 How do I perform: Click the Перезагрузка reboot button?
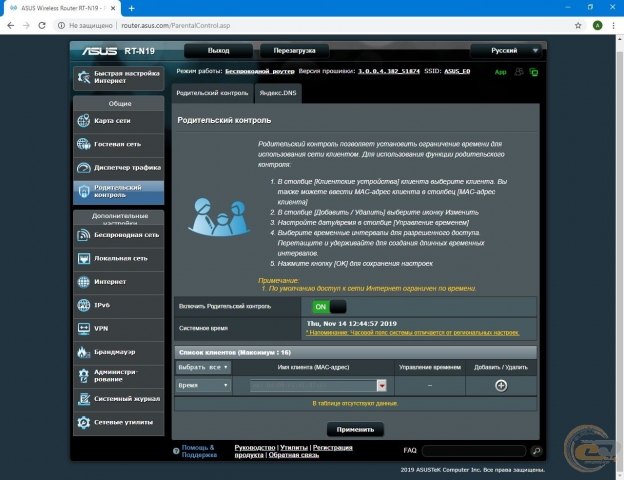[294, 51]
